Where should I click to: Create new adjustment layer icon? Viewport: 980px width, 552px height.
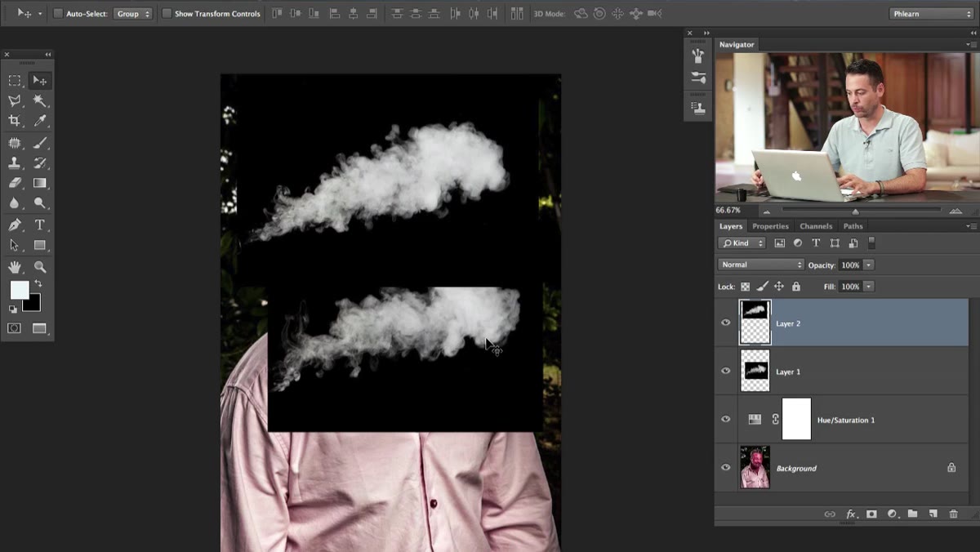tap(892, 514)
